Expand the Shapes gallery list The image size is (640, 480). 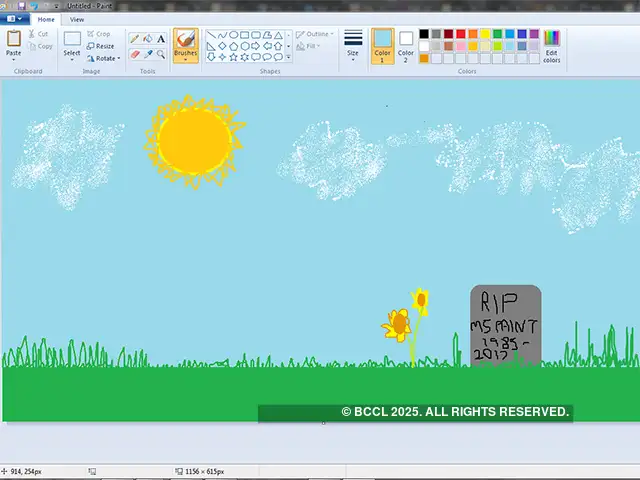pyautogui.click(x=289, y=58)
